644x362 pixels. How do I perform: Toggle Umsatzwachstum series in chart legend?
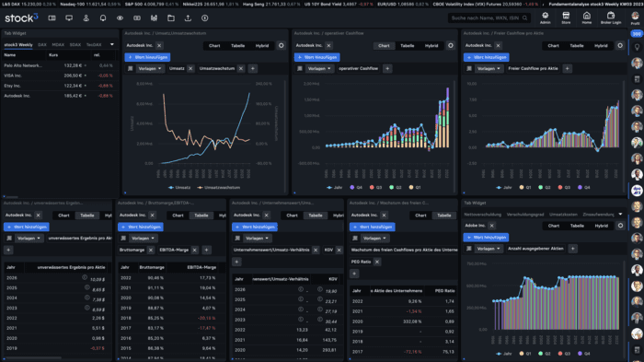[x=219, y=188]
